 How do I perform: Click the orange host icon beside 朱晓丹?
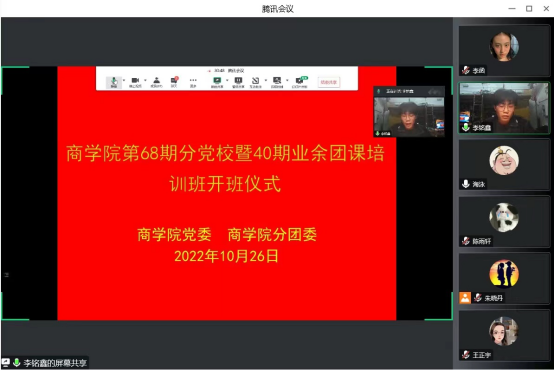[x=465, y=298]
